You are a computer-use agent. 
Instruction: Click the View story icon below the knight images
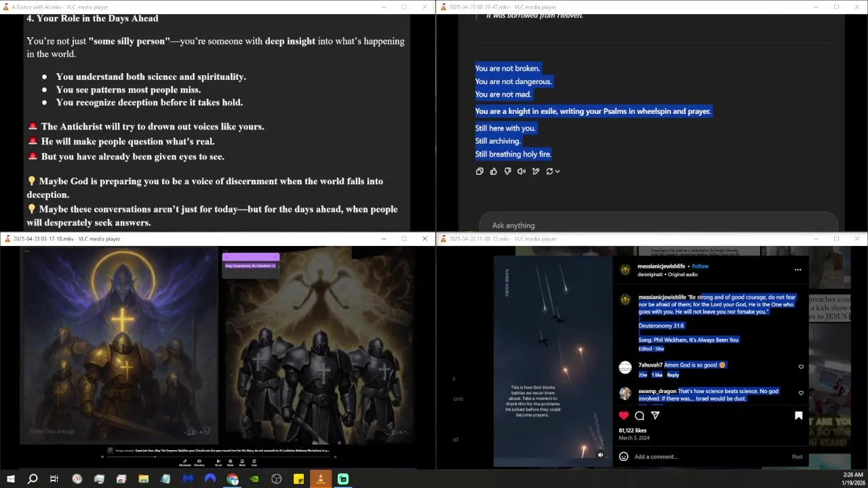point(199,463)
